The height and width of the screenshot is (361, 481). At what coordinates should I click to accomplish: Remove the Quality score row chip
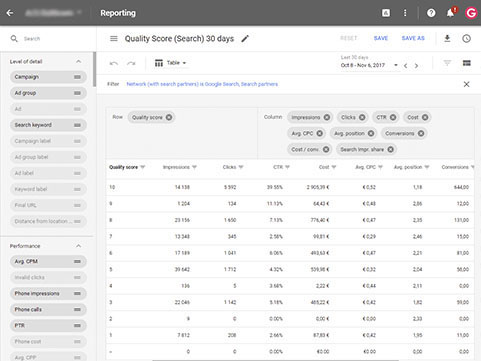point(169,117)
